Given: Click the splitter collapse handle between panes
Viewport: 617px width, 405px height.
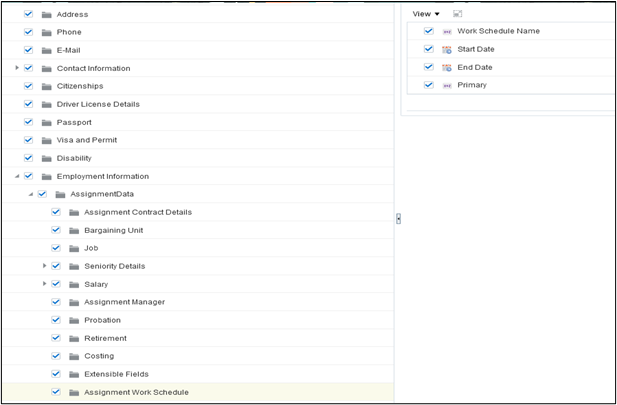Looking at the screenshot, I should 398,219.
